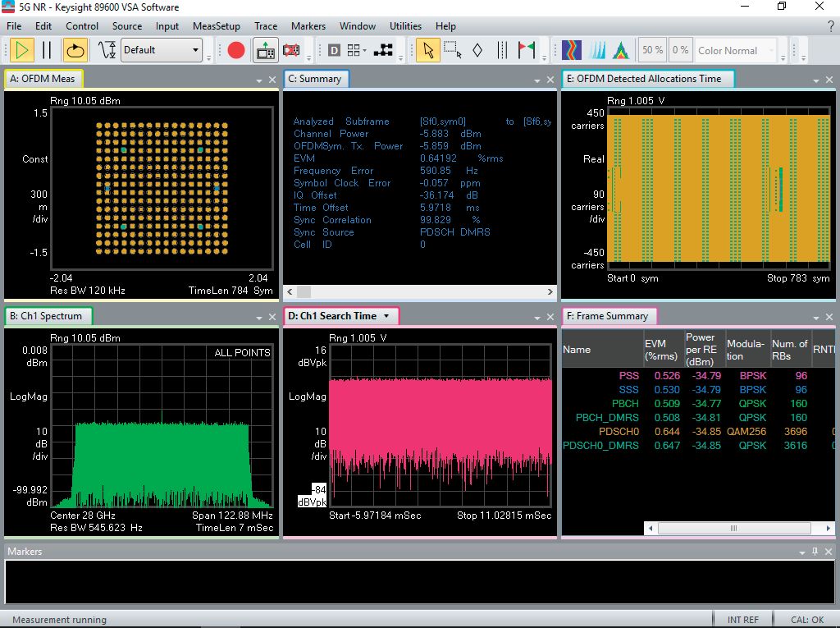Open the Markers menu
The height and width of the screenshot is (628, 840).
pos(308,26)
